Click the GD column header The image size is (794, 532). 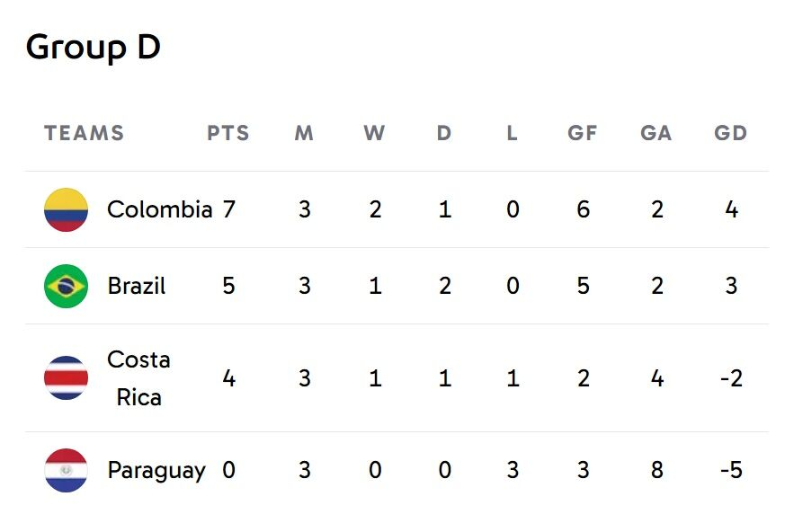click(730, 133)
